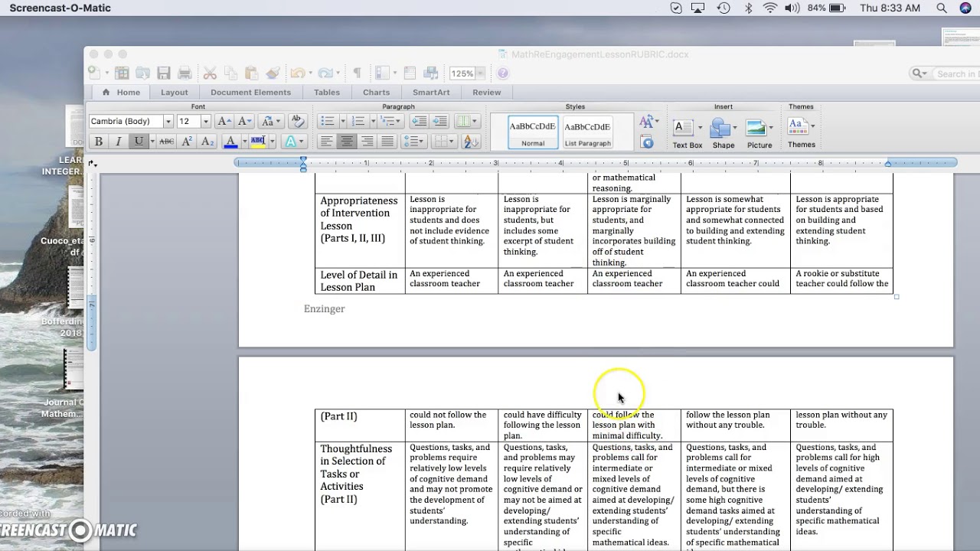Open Spotlight search in the menu bar

point(941,8)
